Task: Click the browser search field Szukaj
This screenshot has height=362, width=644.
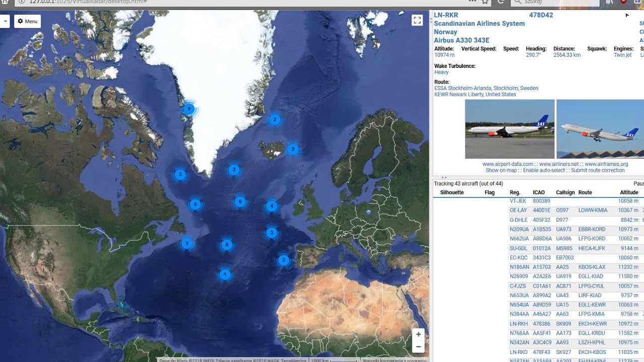Action: [555, 2]
